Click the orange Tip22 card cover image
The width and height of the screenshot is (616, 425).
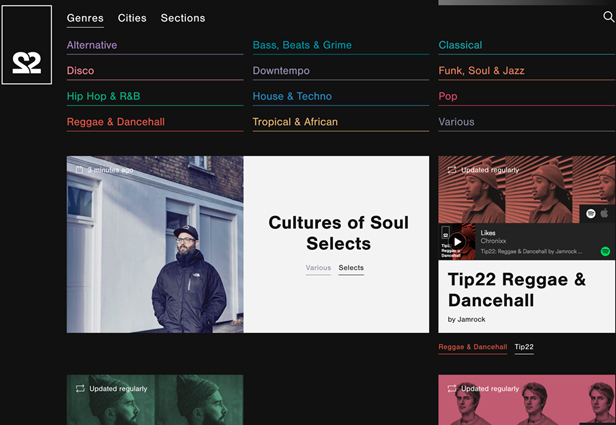tap(526, 189)
